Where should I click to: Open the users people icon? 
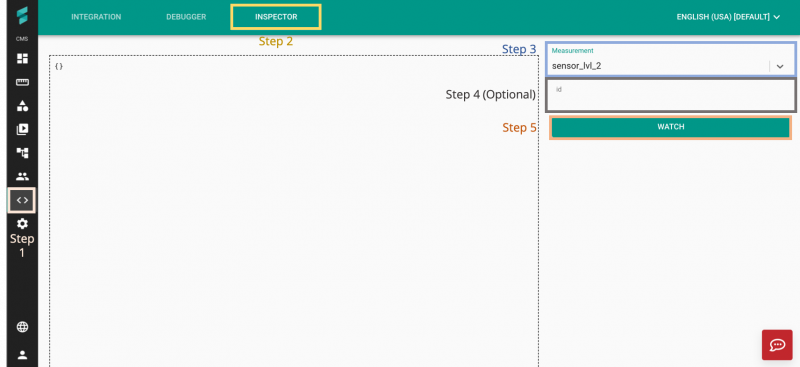[x=22, y=177]
